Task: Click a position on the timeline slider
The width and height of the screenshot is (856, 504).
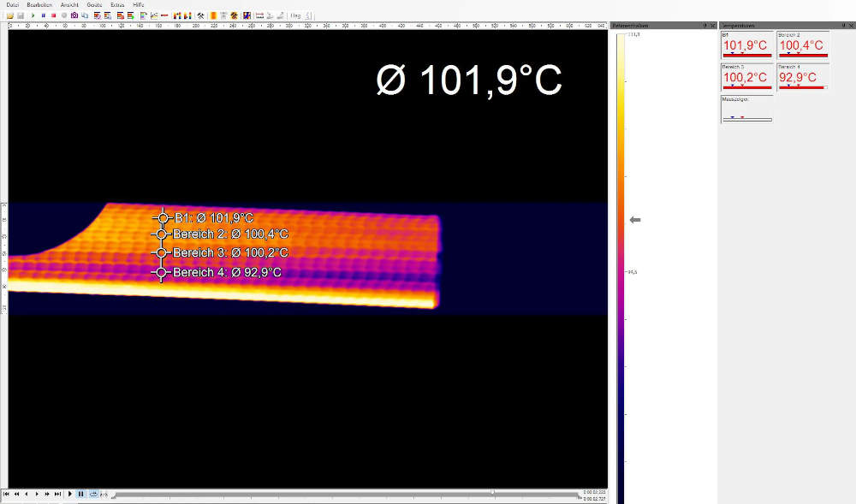Action: [x=342, y=494]
